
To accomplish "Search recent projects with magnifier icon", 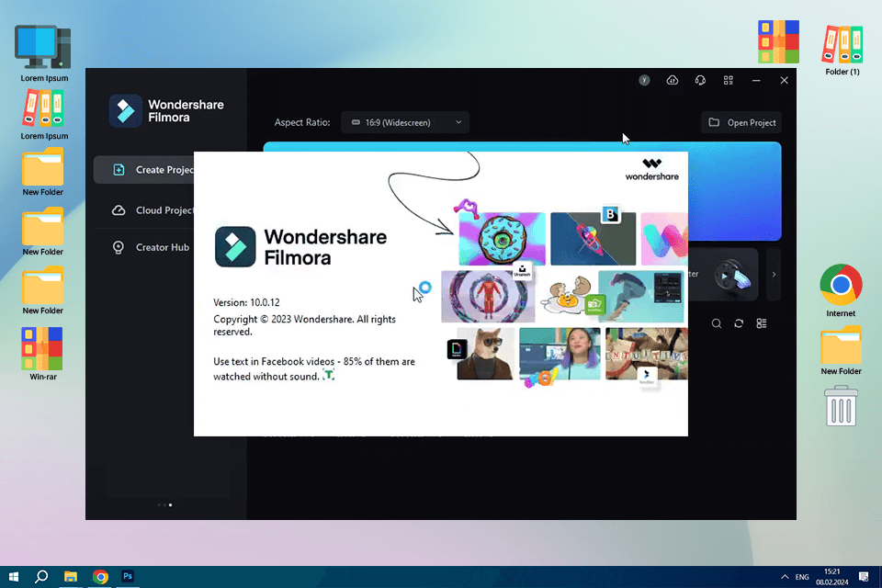I will 716,323.
